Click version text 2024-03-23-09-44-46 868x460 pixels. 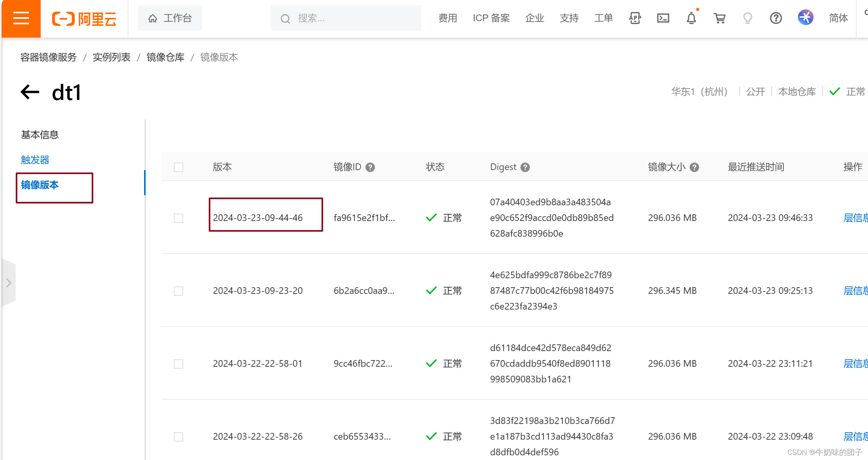pos(258,218)
